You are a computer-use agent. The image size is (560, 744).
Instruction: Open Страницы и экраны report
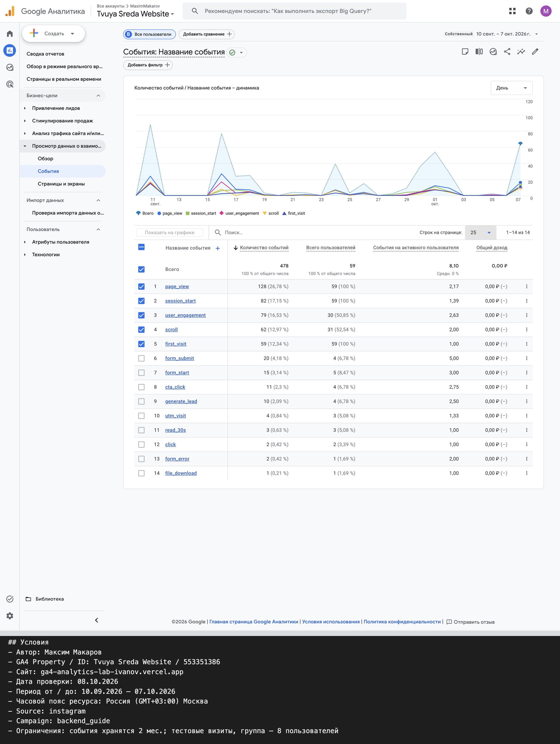pos(61,184)
